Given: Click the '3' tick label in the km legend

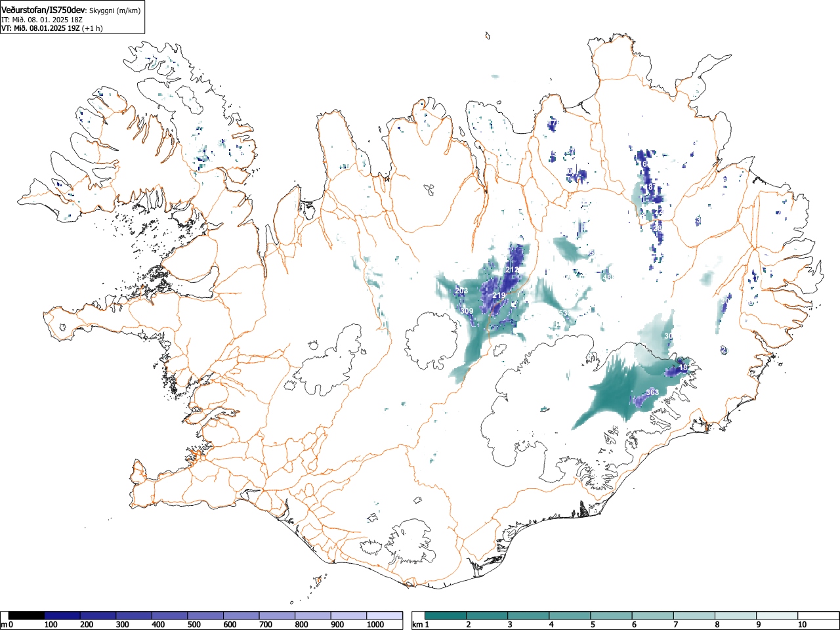Looking at the screenshot, I should [x=509, y=625].
